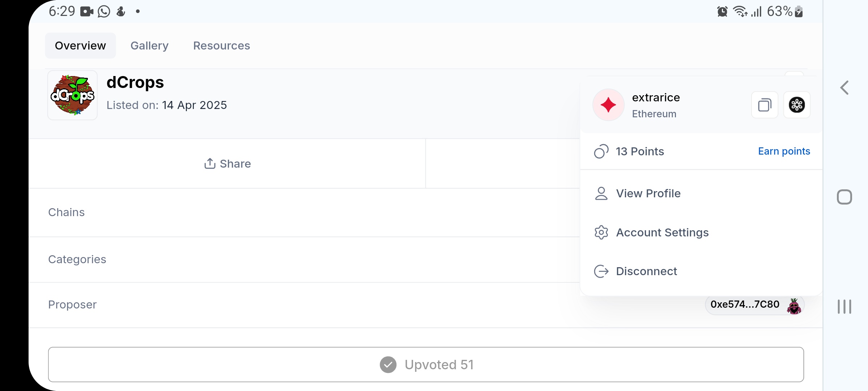The height and width of the screenshot is (391, 868).
Task: Switch to the Gallery tab
Action: click(x=149, y=46)
